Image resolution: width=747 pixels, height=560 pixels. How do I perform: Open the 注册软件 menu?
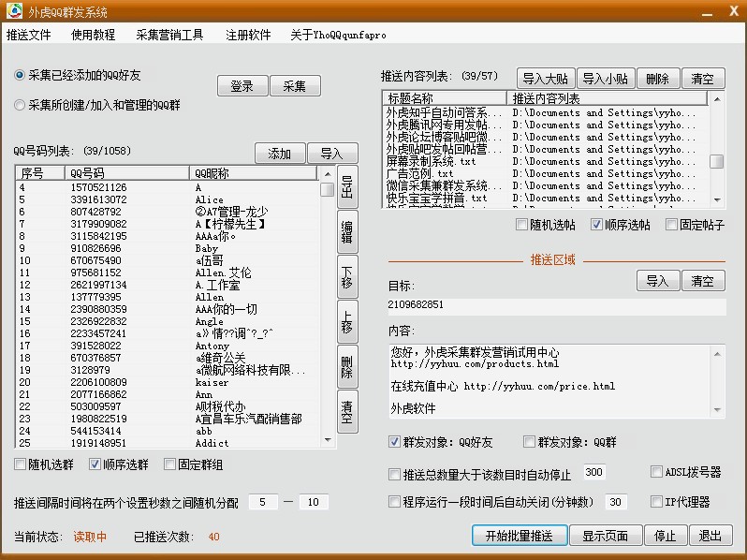click(248, 35)
